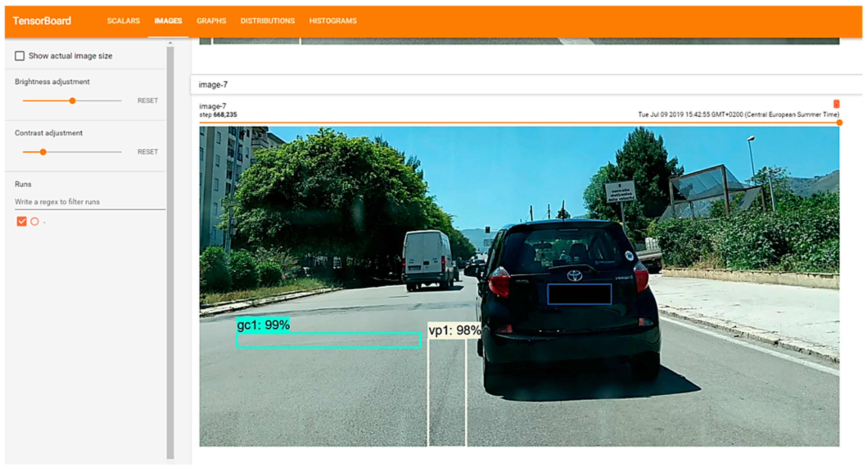Switch to the HISTOGRAMS tab
The width and height of the screenshot is (868, 471).
333,21
